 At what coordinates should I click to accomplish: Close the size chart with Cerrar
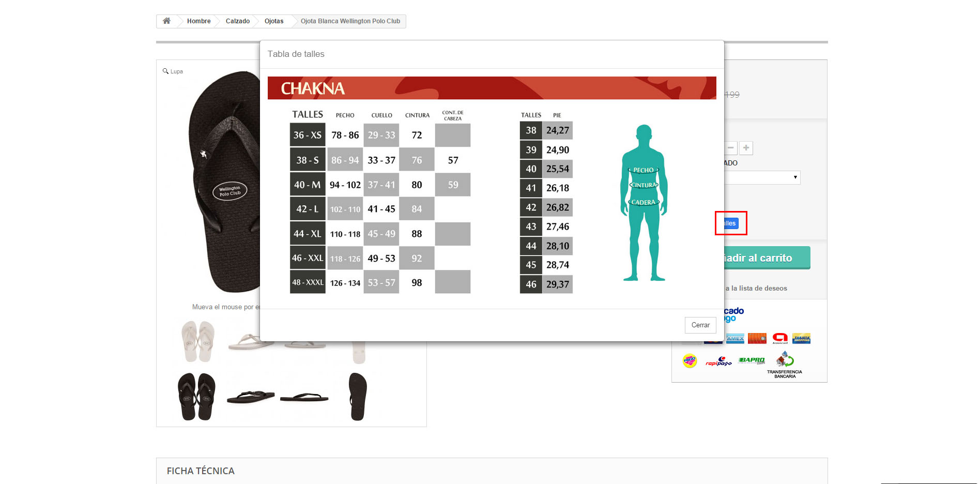(x=700, y=325)
